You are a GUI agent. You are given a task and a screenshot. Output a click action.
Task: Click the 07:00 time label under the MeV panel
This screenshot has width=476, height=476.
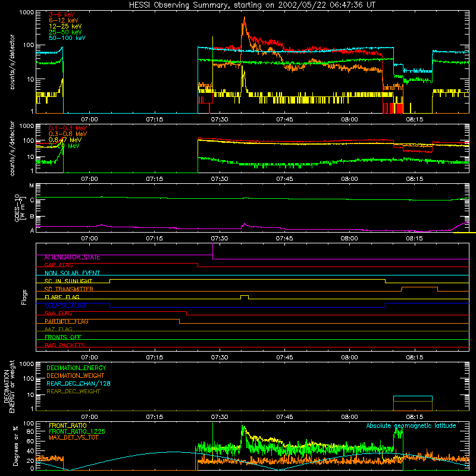click(90, 179)
